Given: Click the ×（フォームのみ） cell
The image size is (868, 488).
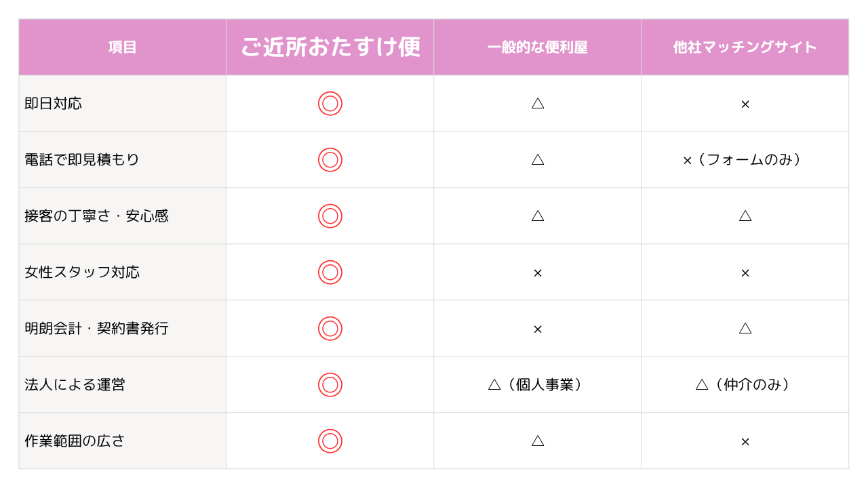Looking at the screenshot, I should tap(745, 160).
